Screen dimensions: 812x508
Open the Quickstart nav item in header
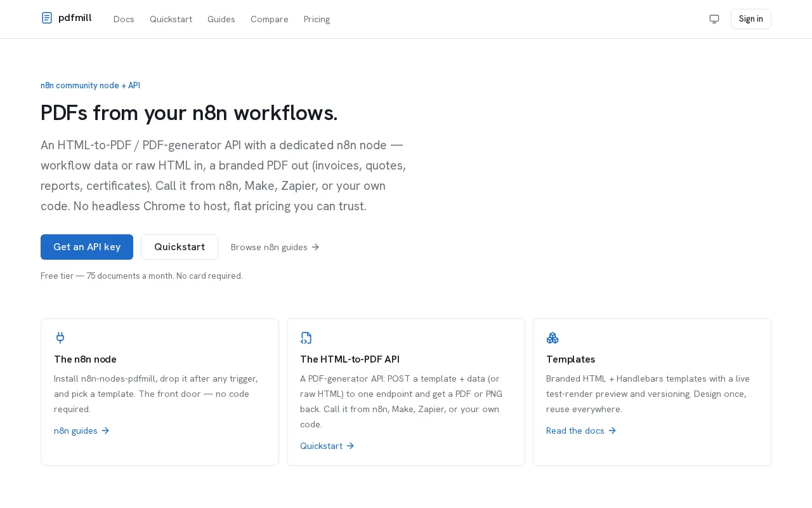click(171, 19)
